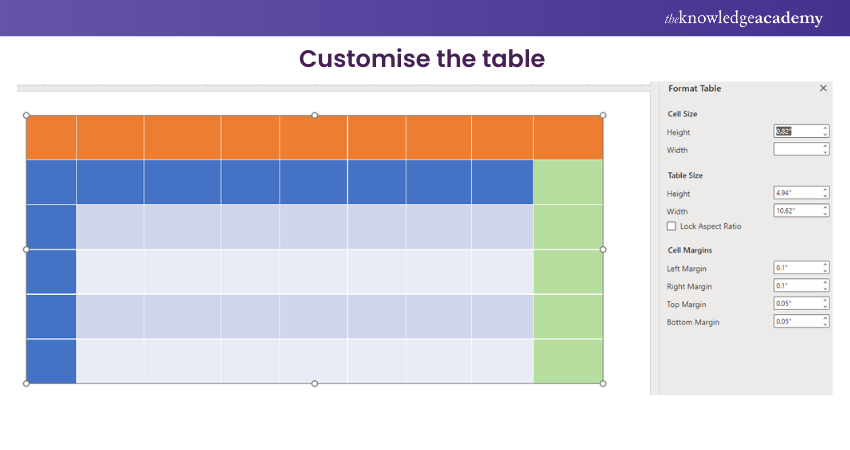Image resolution: width=850 pixels, height=450 pixels.
Task: Click the Bottom Margin input field
Action: (x=797, y=322)
